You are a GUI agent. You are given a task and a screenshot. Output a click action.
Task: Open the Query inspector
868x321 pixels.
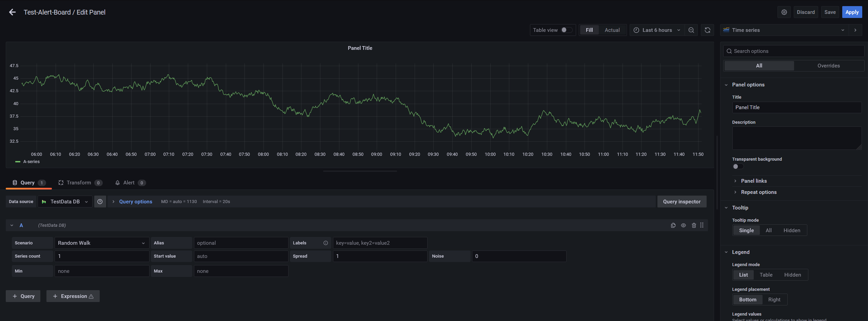tap(682, 202)
